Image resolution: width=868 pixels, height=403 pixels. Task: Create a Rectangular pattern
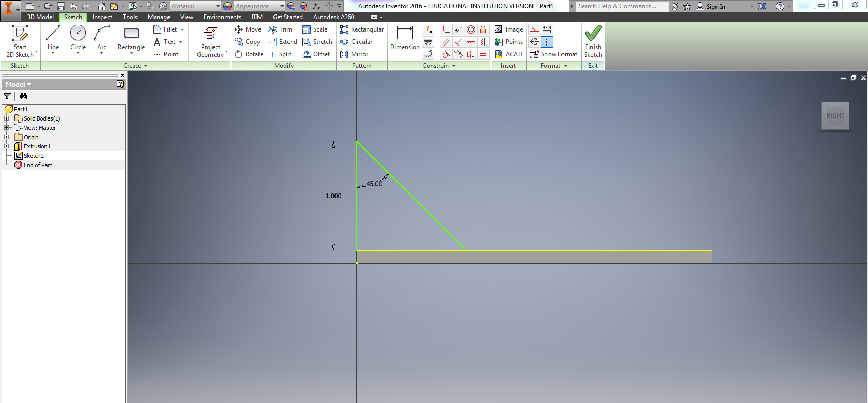click(x=362, y=29)
